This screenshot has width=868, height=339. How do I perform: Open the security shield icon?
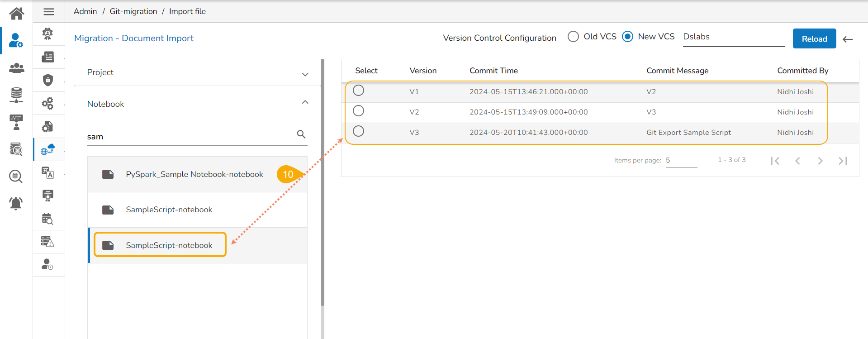pos(48,80)
